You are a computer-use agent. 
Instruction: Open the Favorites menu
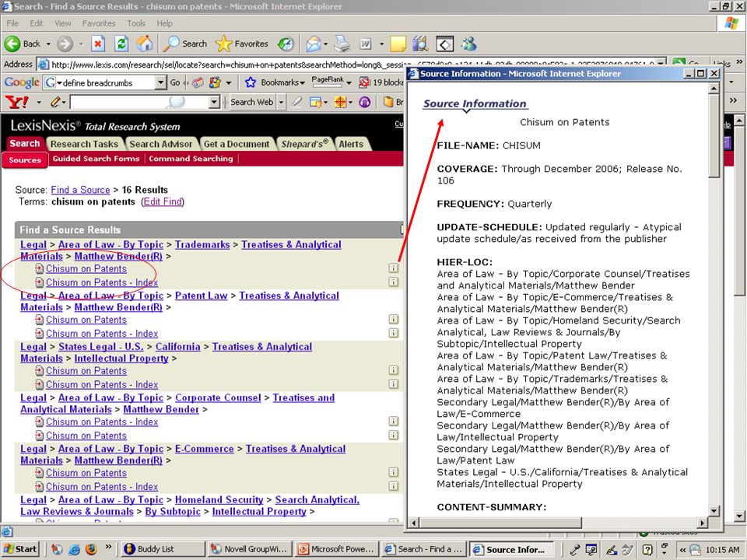coord(99,23)
